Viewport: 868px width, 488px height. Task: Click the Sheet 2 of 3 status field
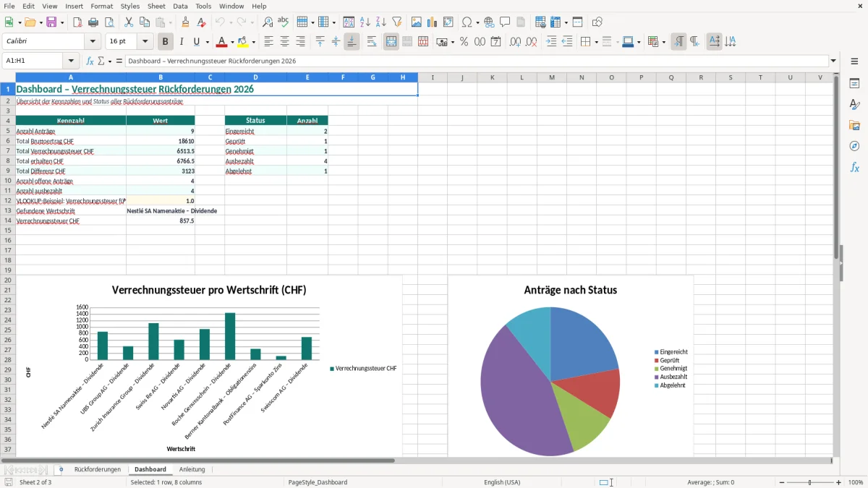tap(35, 482)
